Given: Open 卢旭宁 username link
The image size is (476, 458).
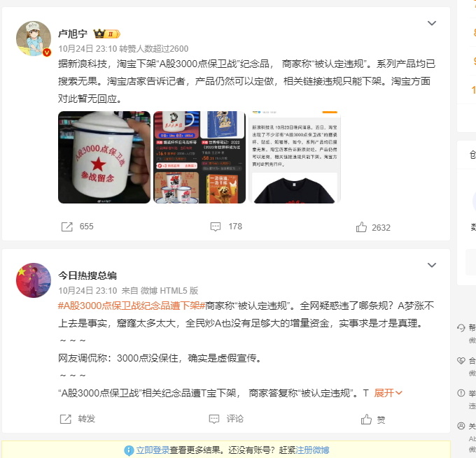Looking at the screenshot, I should [x=73, y=34].
